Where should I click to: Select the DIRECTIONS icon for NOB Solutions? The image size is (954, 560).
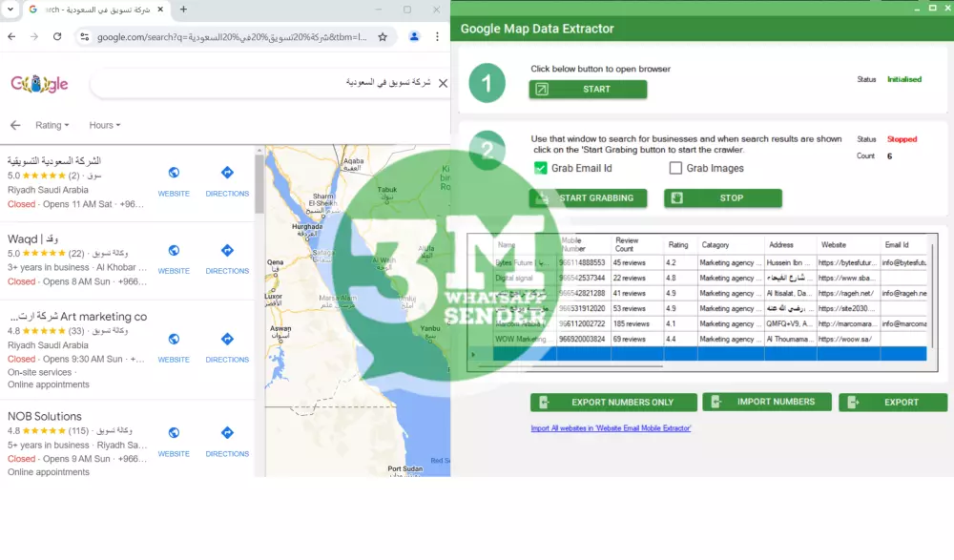tap(227, 430)
